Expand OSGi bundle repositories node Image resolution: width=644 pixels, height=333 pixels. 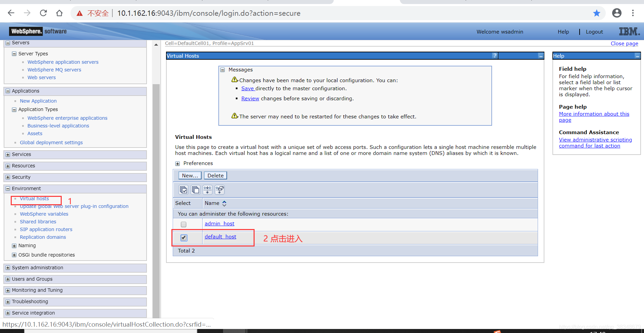click(x=14, y=255)
